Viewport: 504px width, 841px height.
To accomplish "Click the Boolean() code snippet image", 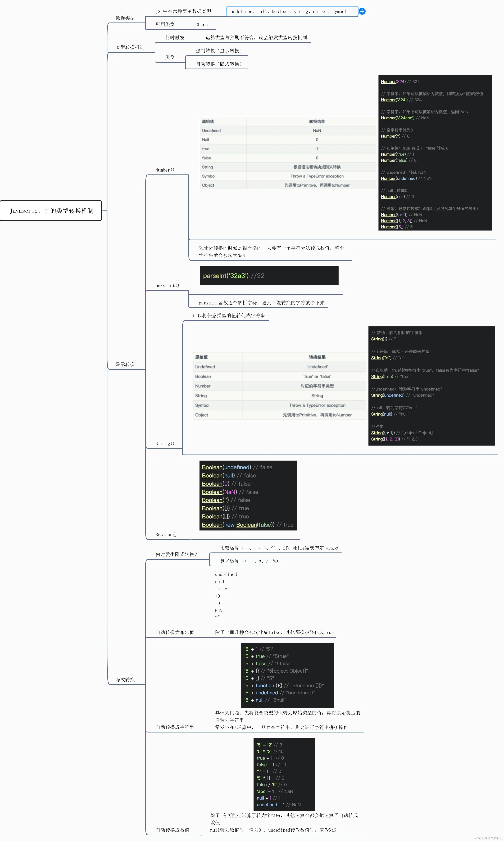I will [x=248, y=495].
